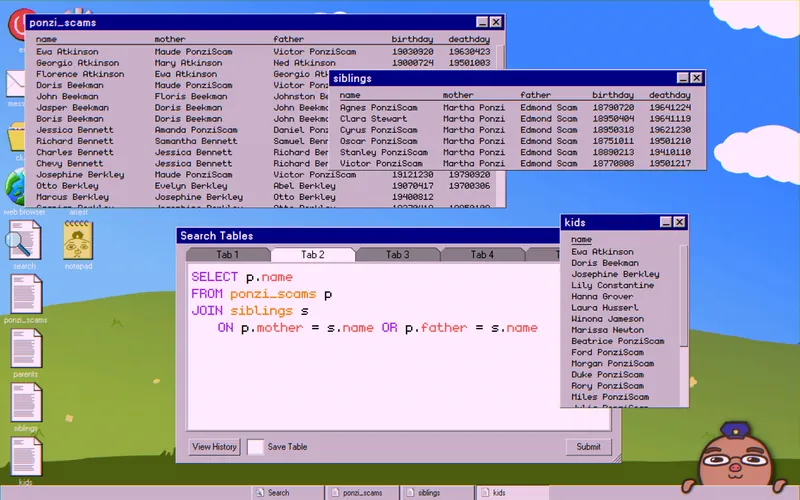
Task: Click the siblings taskbar item
Action: coord(437,493)
